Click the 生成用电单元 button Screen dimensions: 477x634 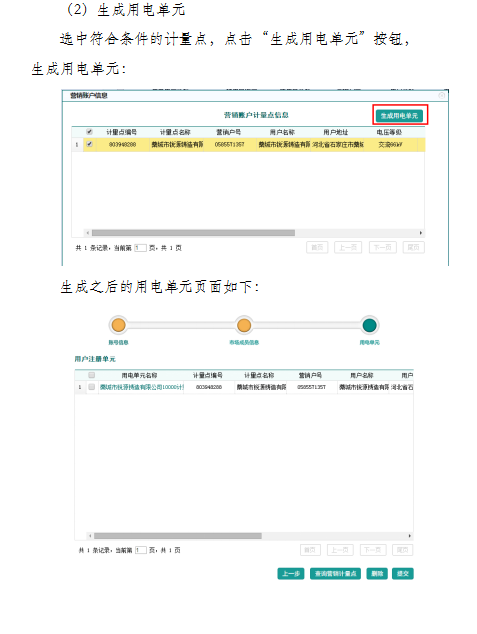click(399, 116)
